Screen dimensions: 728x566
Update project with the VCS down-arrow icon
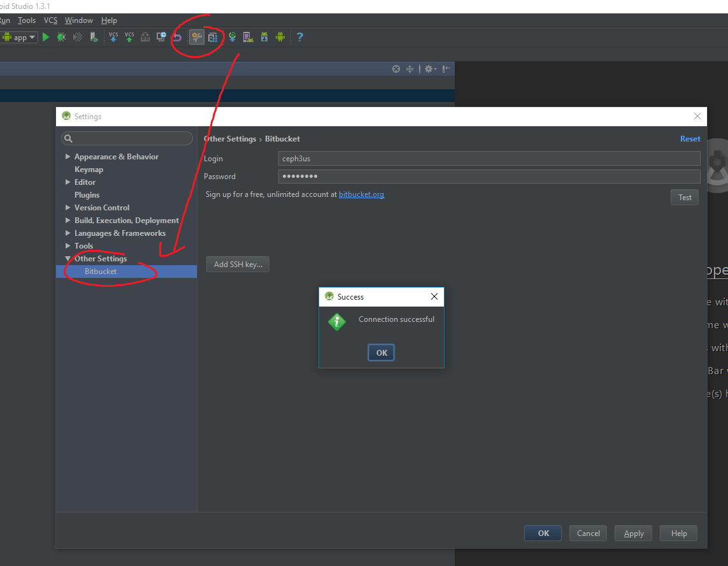(x=113, y=36)
